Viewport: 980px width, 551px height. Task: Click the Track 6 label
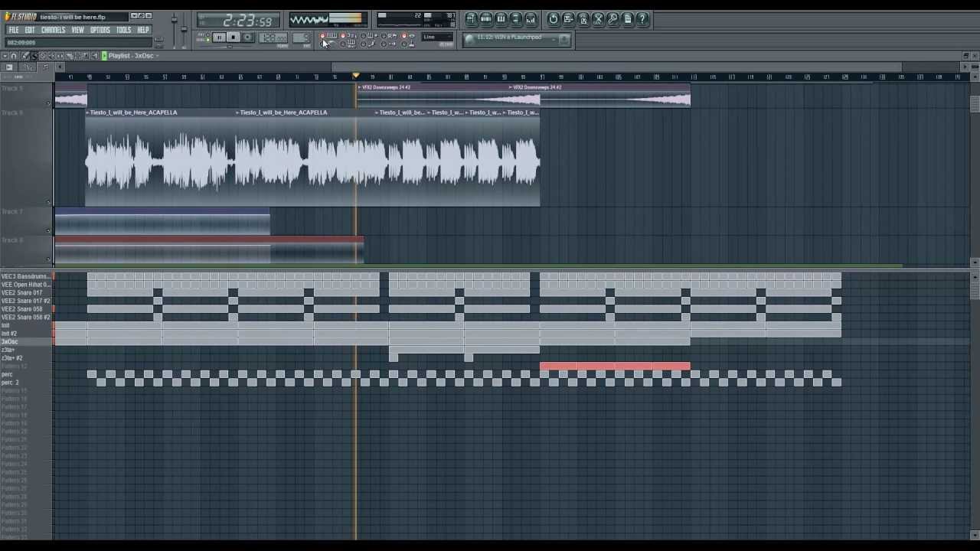click(x=12, y=113)
